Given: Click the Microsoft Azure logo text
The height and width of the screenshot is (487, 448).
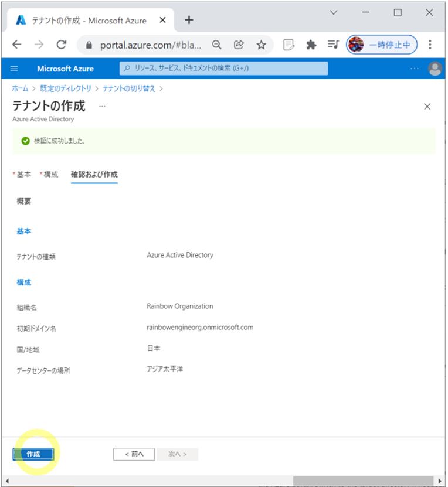Looking at the screenshot, I should pos(65,69).
